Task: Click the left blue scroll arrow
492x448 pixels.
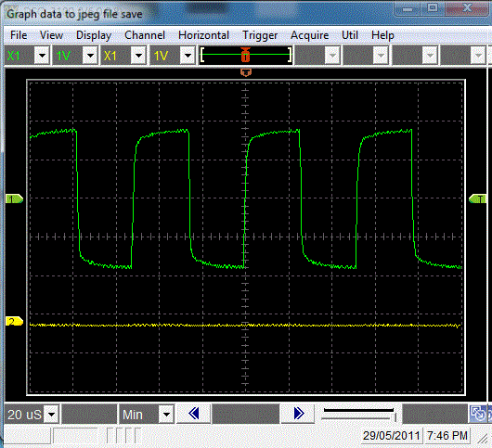Action: click(194, 414)
